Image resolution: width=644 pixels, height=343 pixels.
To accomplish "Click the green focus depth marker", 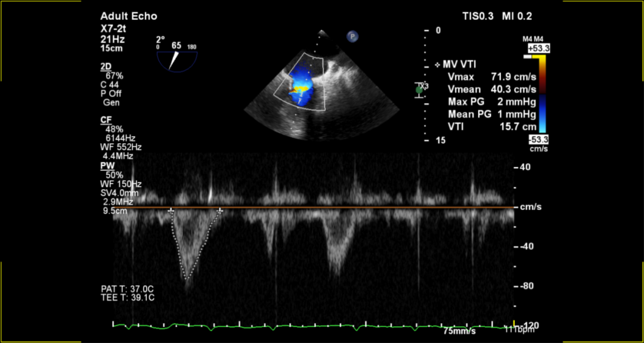I will (x=419, y=90).
